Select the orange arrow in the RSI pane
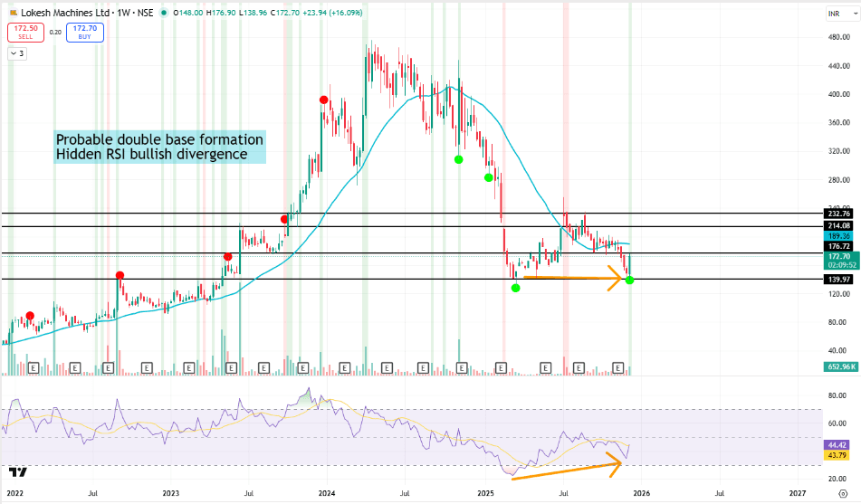The image size is (861, 504). click(566, 466)
